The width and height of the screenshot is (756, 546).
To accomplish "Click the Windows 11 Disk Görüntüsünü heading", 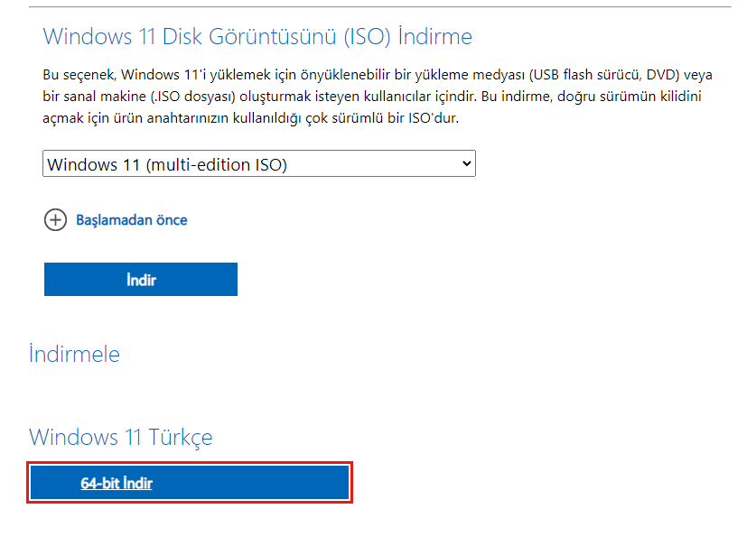I will click(x=257, y=37).
